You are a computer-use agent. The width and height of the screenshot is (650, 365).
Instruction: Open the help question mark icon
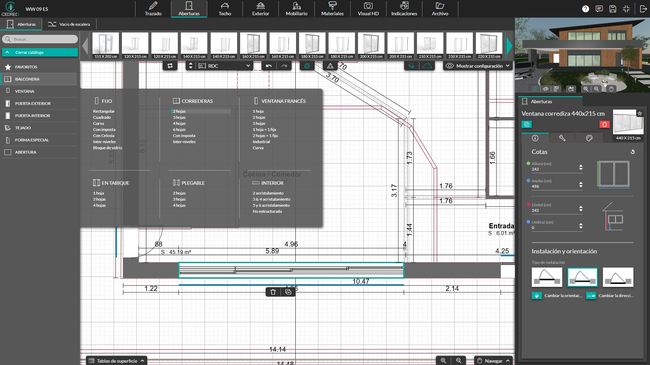(585, 9)
